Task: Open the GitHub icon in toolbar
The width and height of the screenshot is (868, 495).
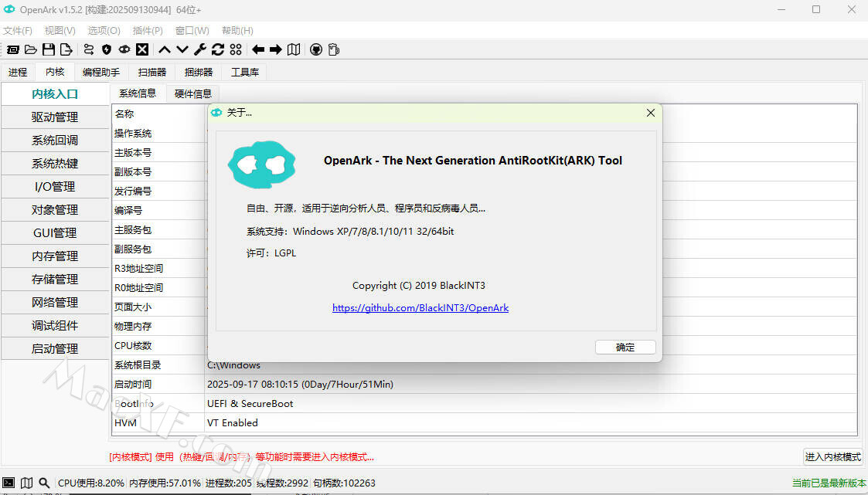Action: tap(316, 49)
